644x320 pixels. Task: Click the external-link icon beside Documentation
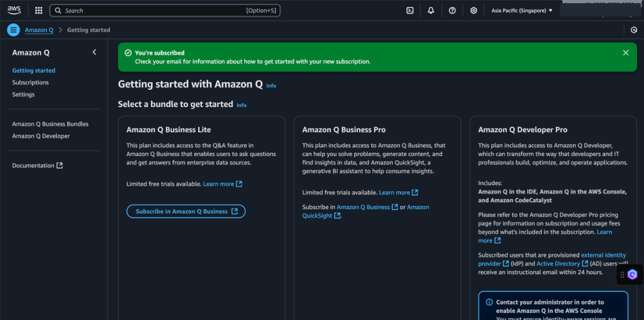[x=60, y=165]
